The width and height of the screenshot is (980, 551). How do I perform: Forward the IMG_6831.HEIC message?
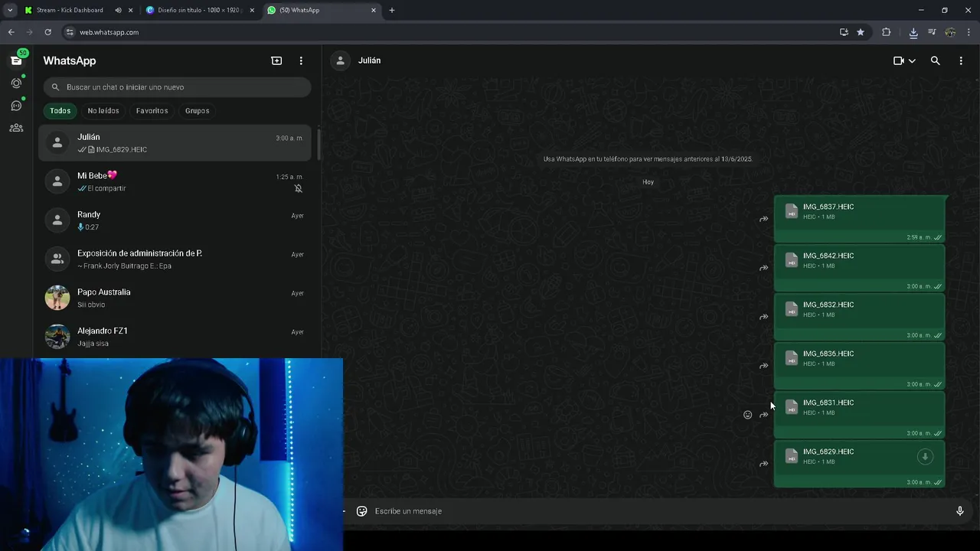(763, 415)
